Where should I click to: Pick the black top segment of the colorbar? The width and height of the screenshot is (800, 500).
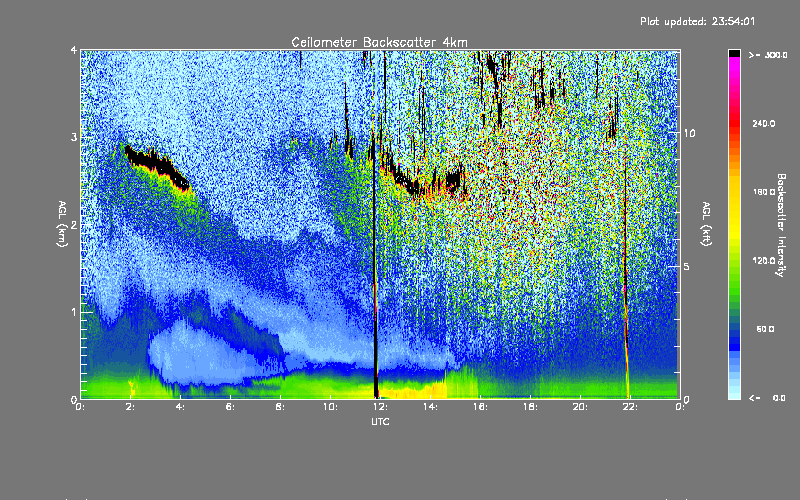tap(734, 54)
